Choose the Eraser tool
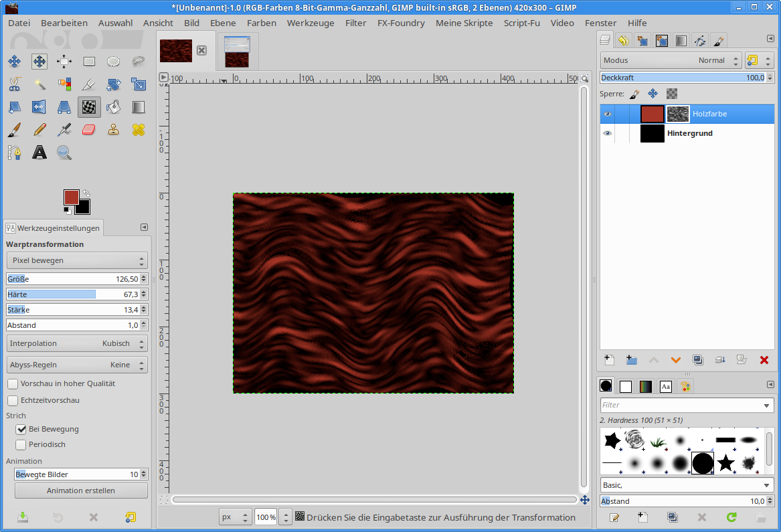781x532 pixels. (89, 130)
